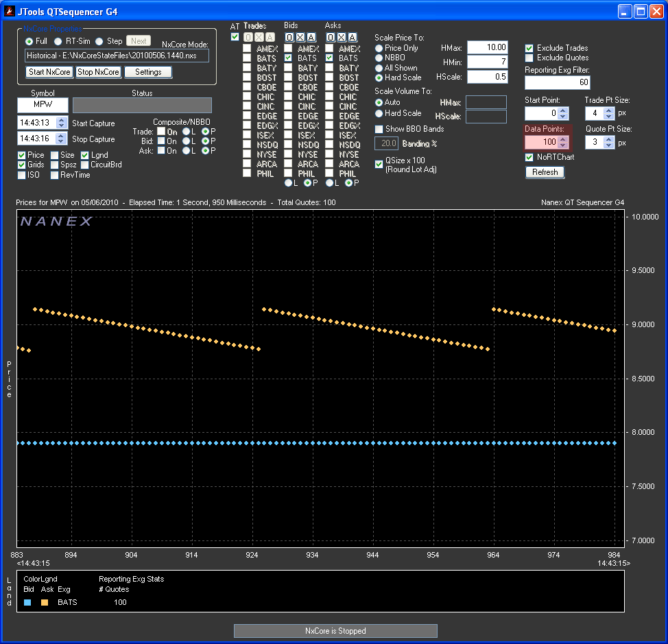Toggle the NoRTChart checkbox
668x644 pixels.
[x=529, y=157]
